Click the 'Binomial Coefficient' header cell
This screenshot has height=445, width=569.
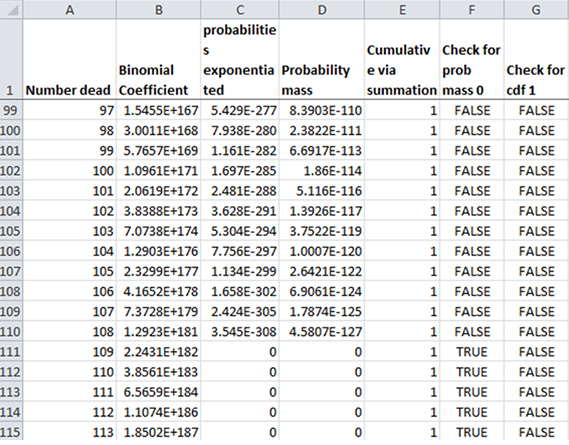[159, 59]
